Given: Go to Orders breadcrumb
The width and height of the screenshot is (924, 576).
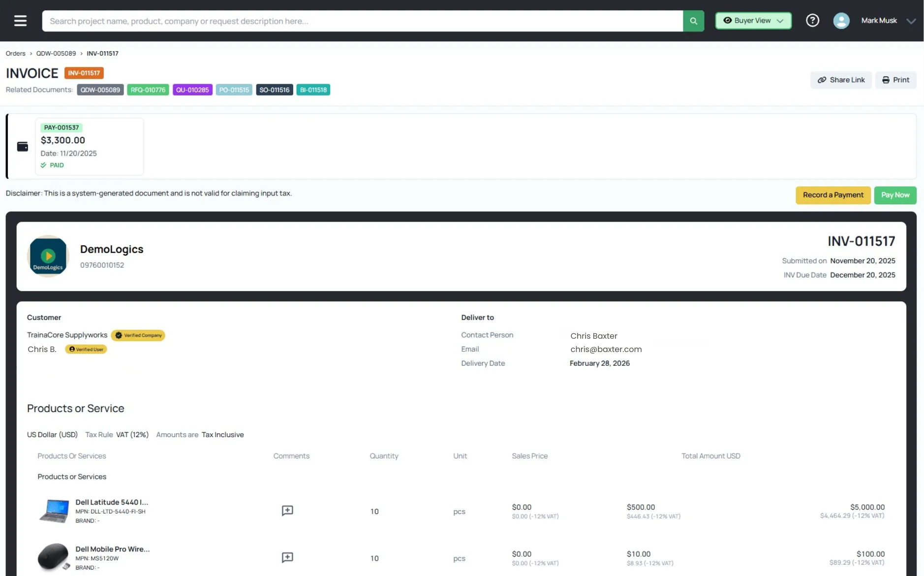Looking at the screenshot, I should coord(15,53).
